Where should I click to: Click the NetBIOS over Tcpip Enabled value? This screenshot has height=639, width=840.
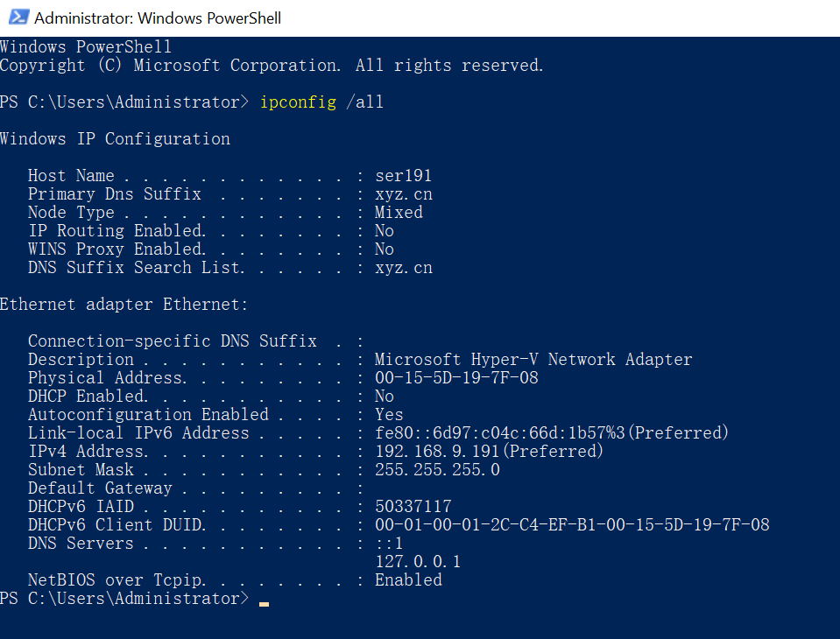(x=408, y=579)
